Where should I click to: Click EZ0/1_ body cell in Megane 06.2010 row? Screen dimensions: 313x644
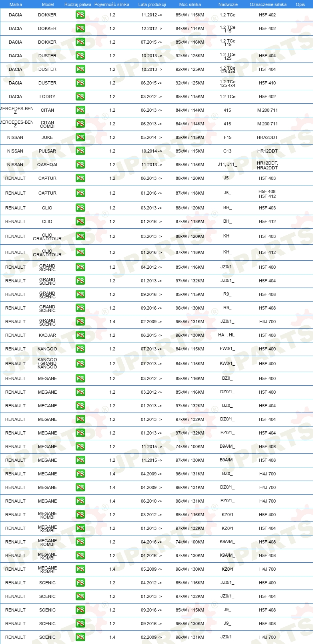227,501
